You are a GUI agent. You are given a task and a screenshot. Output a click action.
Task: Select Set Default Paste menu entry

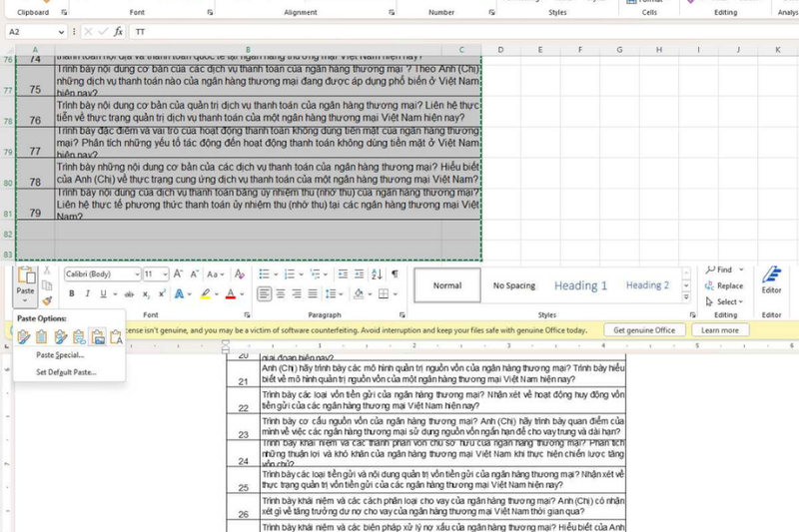click(x=66, y=372)
